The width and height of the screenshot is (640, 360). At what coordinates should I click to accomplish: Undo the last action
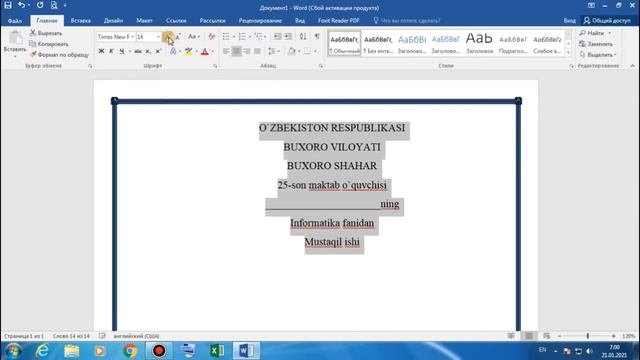(x=21, y=5)
